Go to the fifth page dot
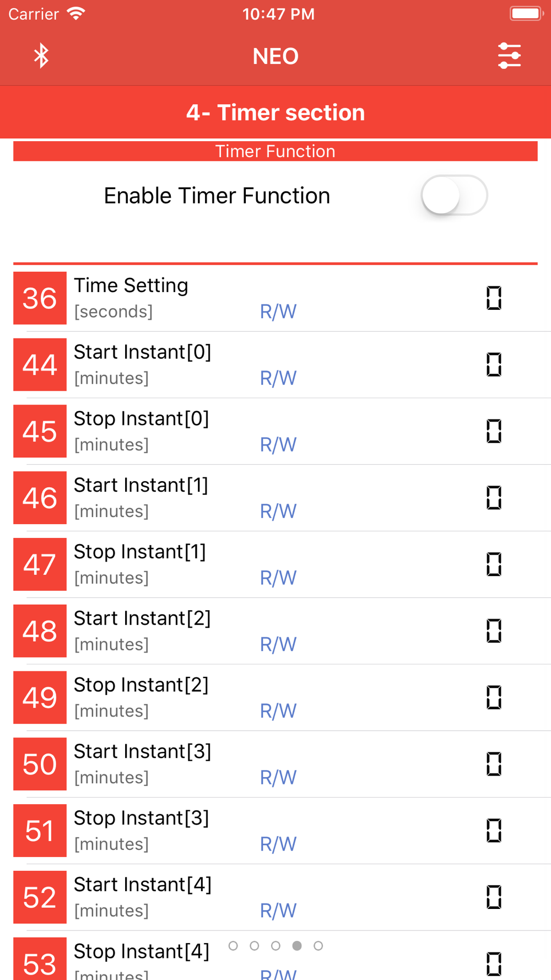 tap(318, 946)
